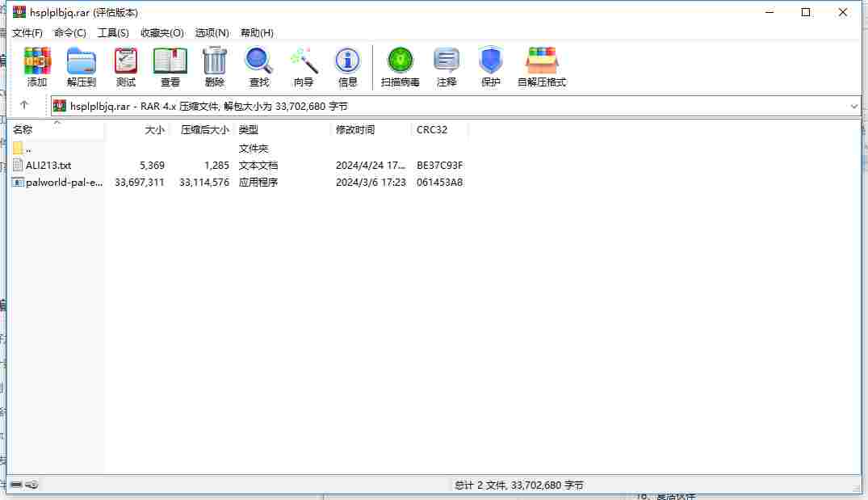868x500 pixels.
Task: Sort by 压缩后大小 column header
Action: click(x=202, y=129)
